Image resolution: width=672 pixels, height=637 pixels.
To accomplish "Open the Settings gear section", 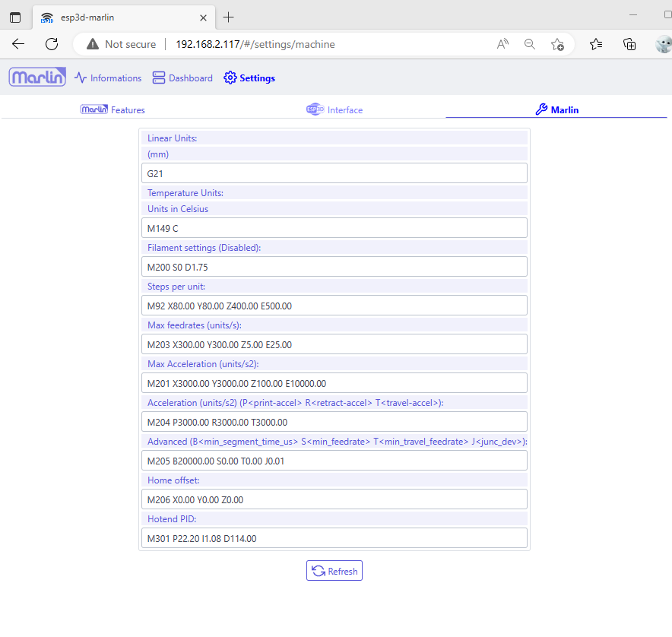I will click(249, 78).
